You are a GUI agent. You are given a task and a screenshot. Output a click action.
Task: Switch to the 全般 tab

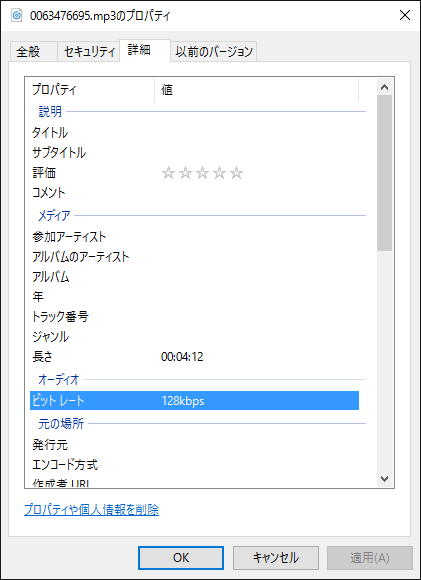[33, 51]
